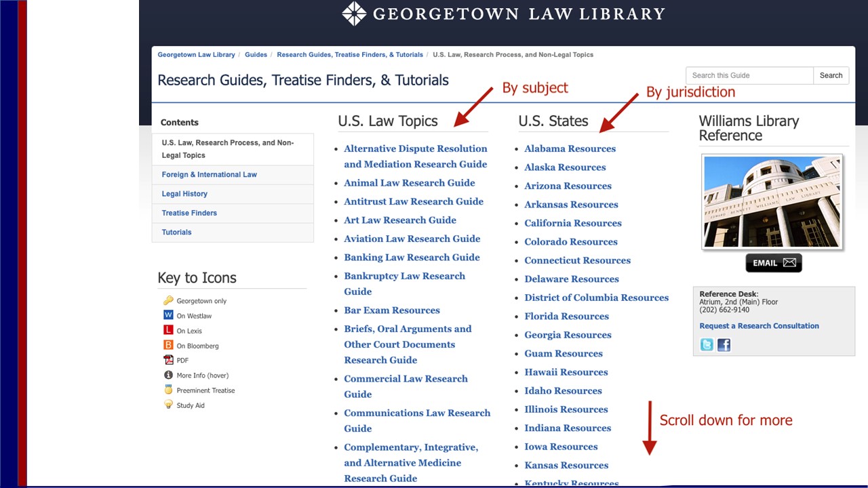Open Georgia Resources link

(568, 335)
